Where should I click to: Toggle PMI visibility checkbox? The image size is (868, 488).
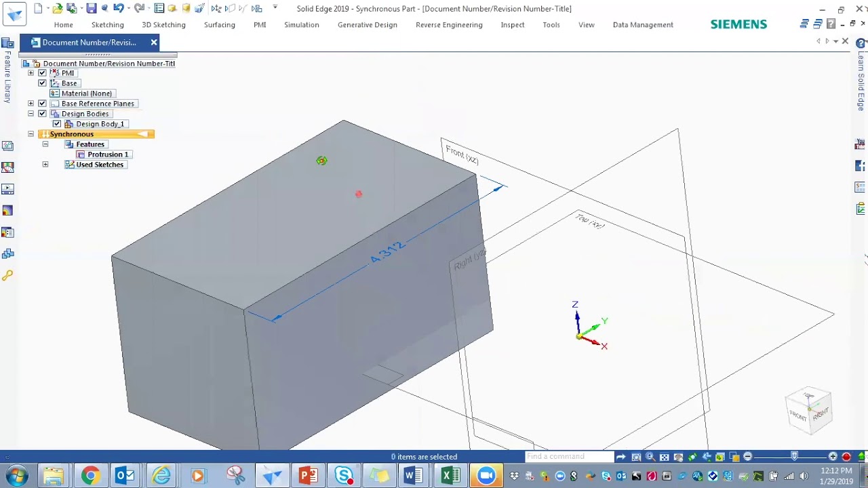click(x=42, y=73)
